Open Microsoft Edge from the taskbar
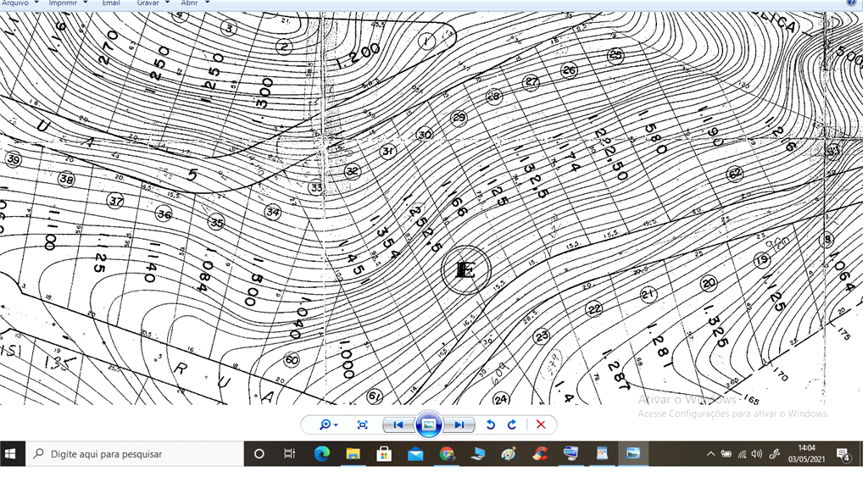 click(x=321, y=454)
